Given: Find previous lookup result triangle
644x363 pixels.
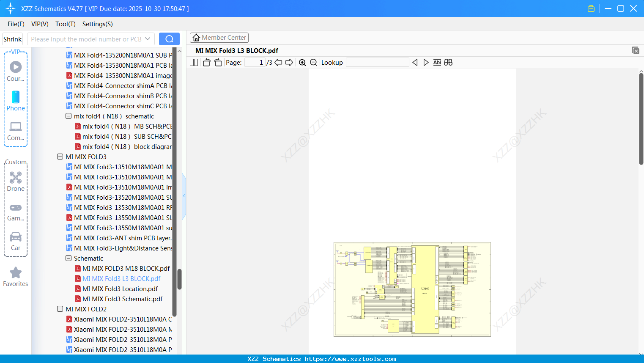Looking at the screenshot, I should pyautogui.click(x=415, y=62).
